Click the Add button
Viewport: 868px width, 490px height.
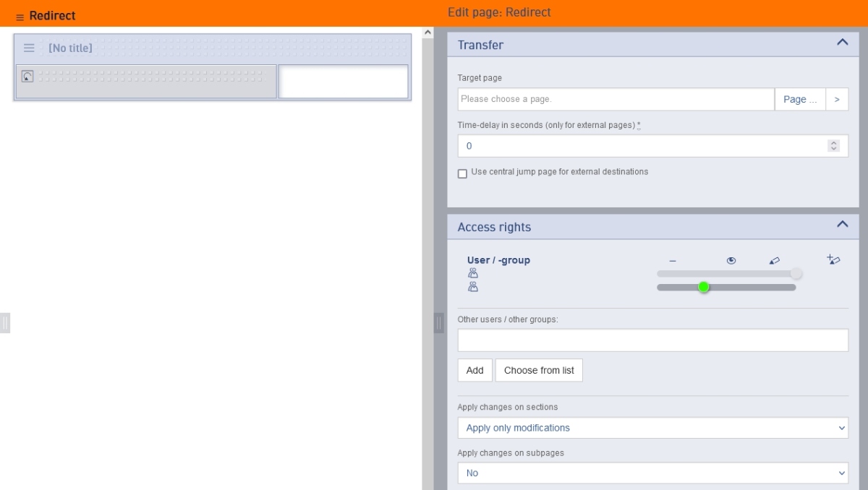point(475,370)
